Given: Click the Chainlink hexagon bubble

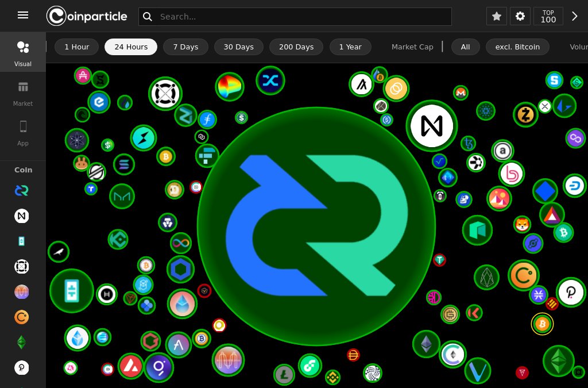Looking at the screenshot, I should [x=180, y=270].
